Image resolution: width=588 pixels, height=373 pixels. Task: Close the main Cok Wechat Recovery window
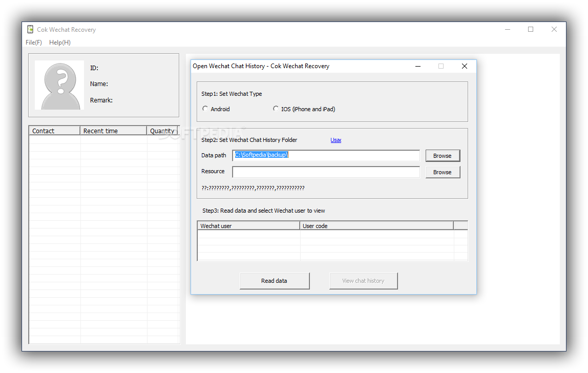coord(554,29)
